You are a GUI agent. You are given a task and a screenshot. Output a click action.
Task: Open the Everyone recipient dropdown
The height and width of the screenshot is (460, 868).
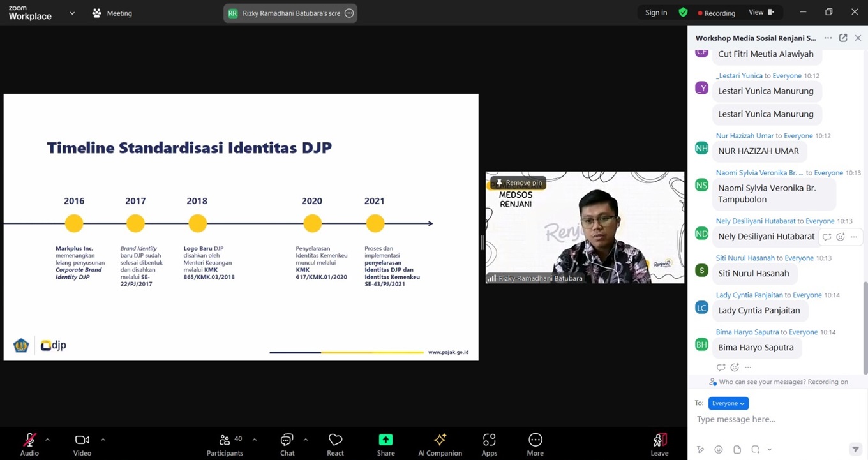coord(728,403)
